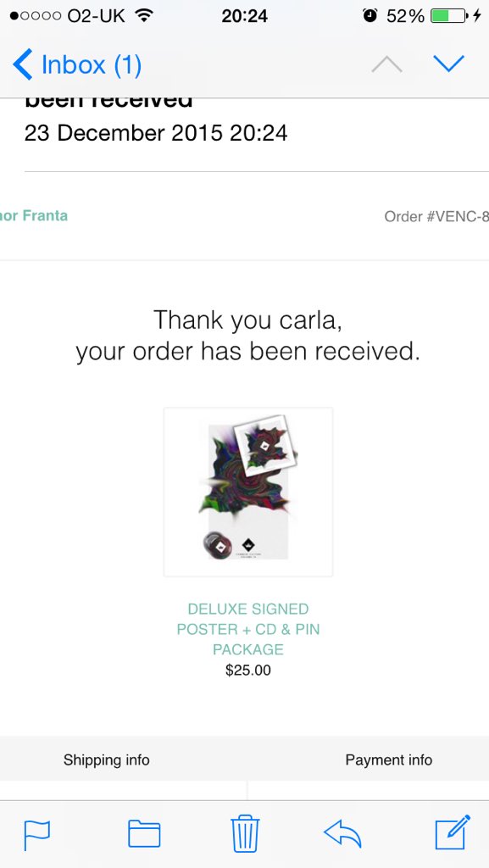
Task: Tap the flag icon in bottom toolbar
Action: (x=37, y=835)
